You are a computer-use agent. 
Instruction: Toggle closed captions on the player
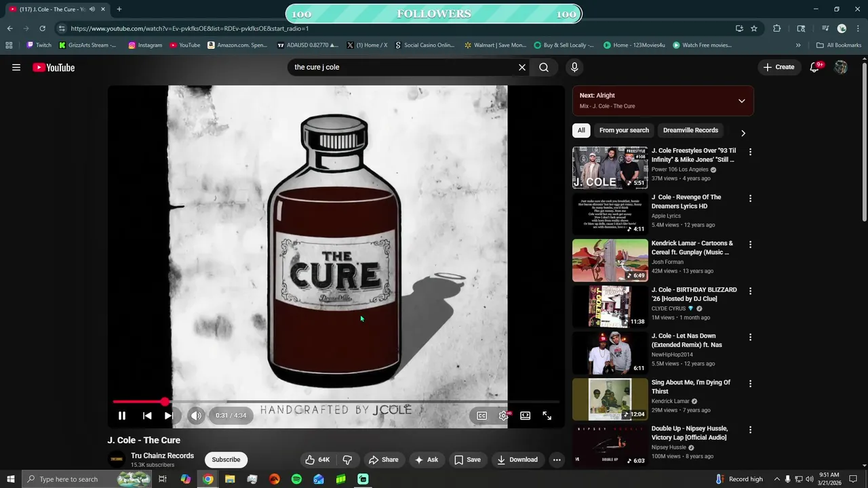point(481,415)
